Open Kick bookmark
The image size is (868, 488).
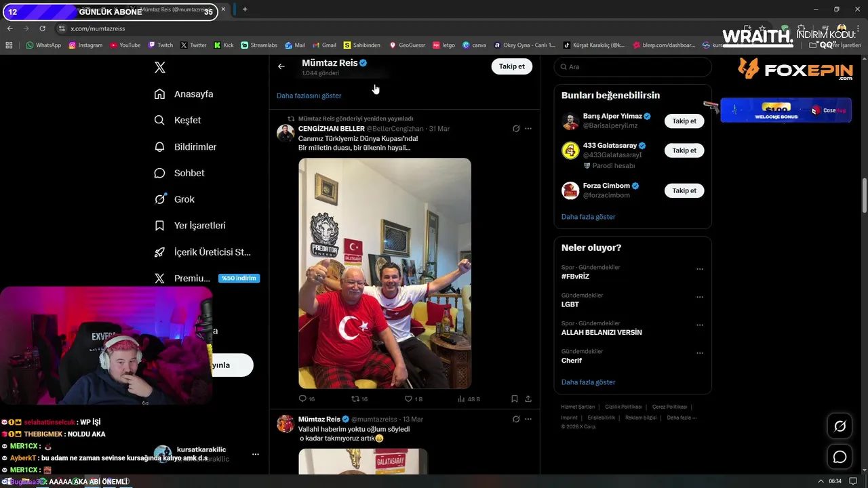coord(224,45)
